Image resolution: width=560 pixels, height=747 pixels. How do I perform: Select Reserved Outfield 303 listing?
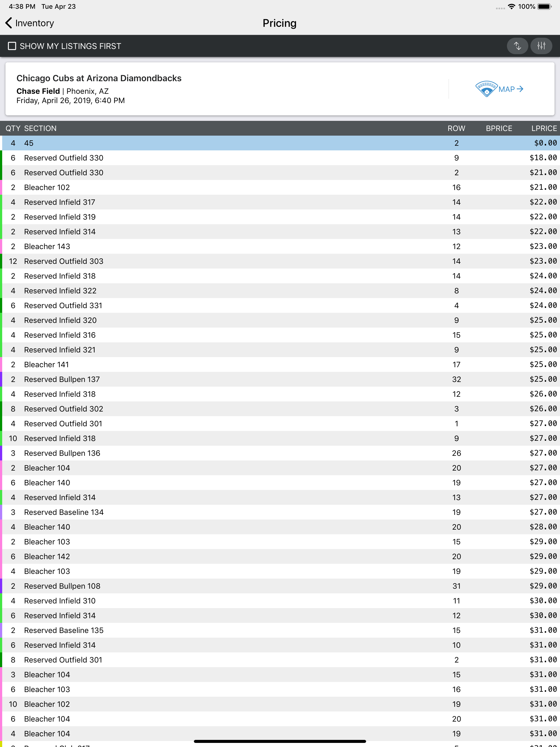[x=280, y=261]
